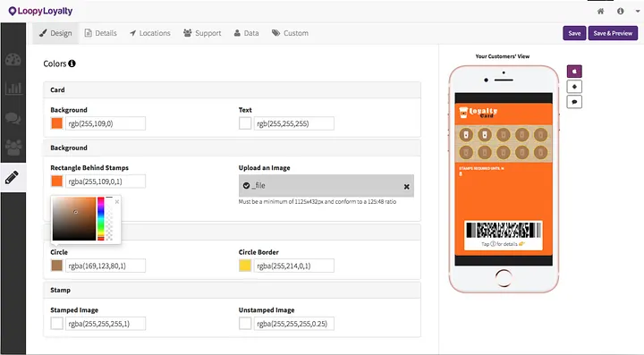Select the message preview icon button
Viewport: 644px width, 355px height.
574,102
